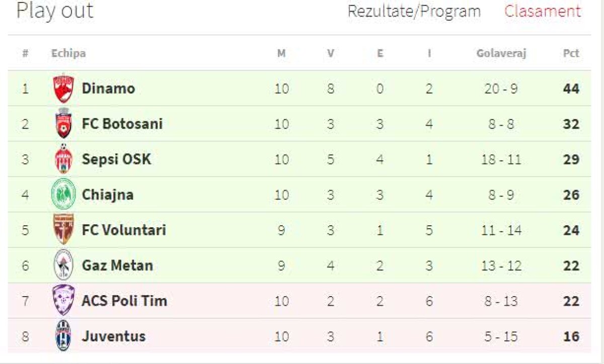The image size is (604, 364).
Task: Click the Dinamo team crest icon
Action: (x=64, y=88)
